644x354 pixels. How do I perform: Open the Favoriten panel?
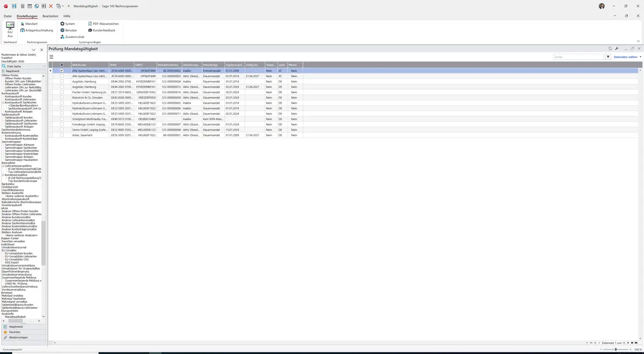pyautogui.click(x=23, y=332)
